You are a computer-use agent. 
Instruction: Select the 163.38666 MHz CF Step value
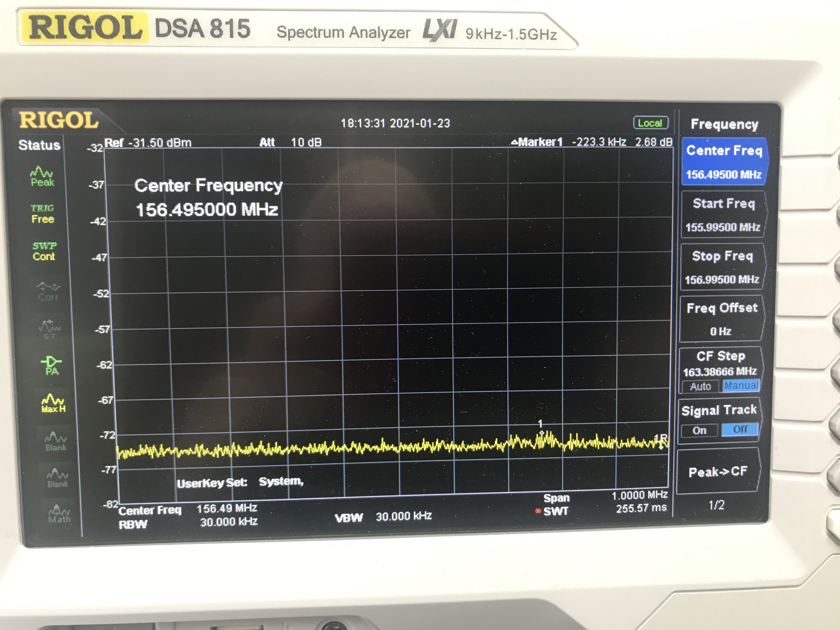click(720, 371)
